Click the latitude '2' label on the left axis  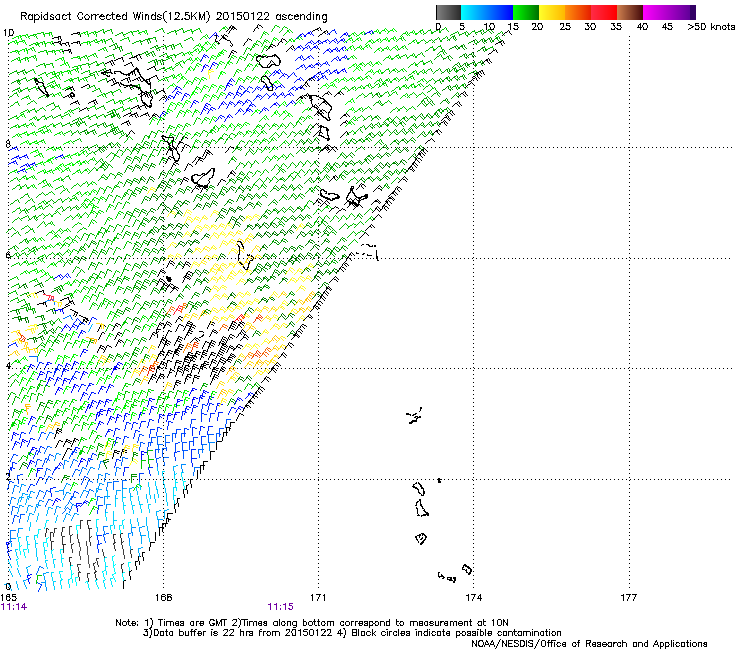click(8, 476)
